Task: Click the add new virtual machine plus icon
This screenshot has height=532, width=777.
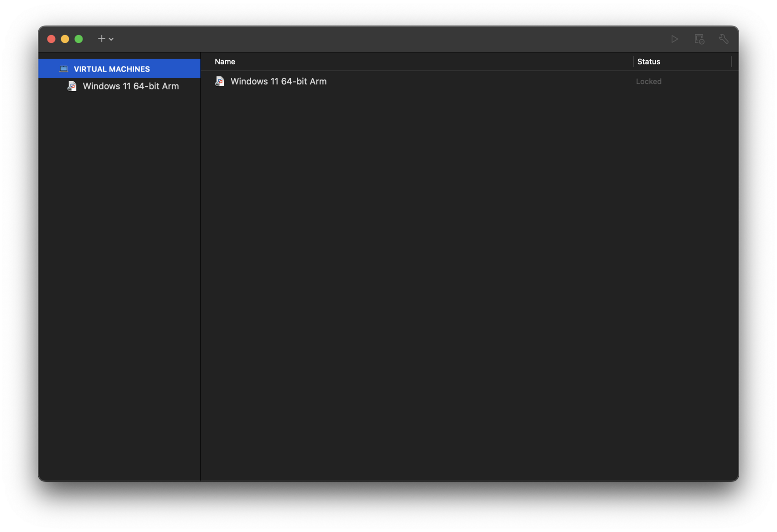Action: (x=101, y=39)
